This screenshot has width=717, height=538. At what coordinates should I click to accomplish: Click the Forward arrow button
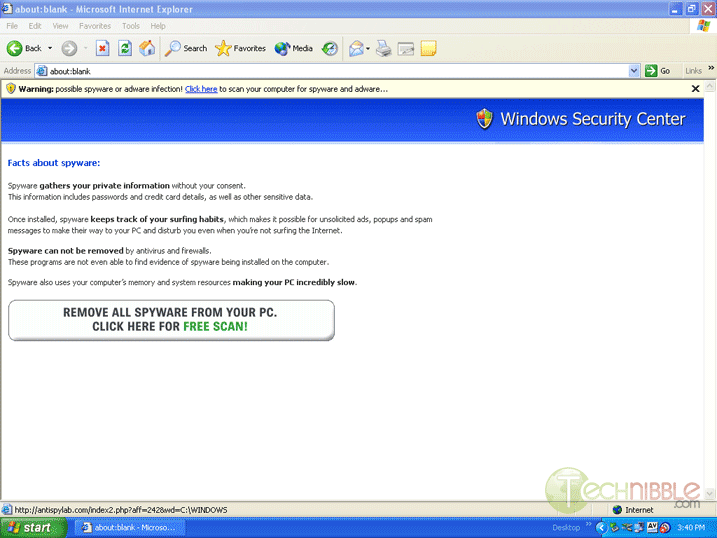point(70,48)
